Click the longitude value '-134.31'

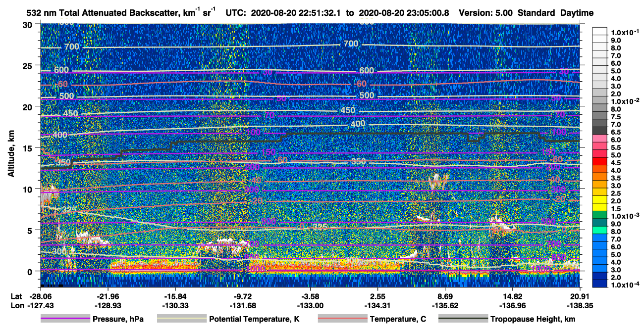click(x=377, y=305)
